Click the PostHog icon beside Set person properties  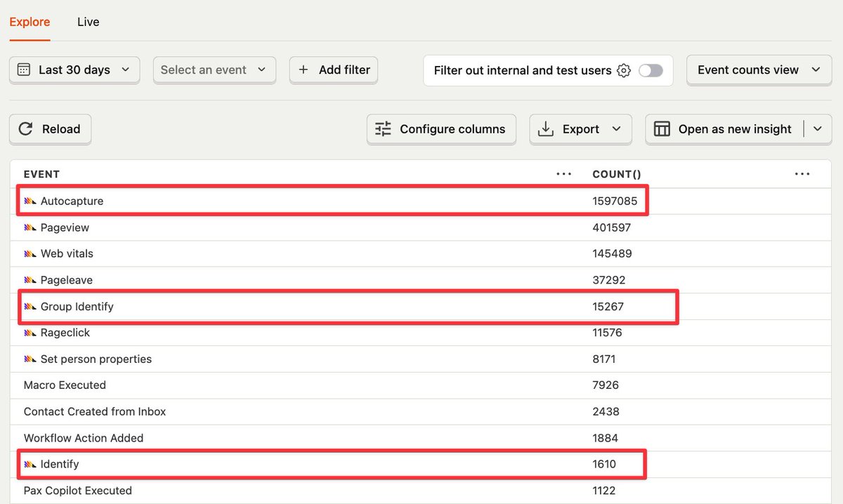click(30, 359)
